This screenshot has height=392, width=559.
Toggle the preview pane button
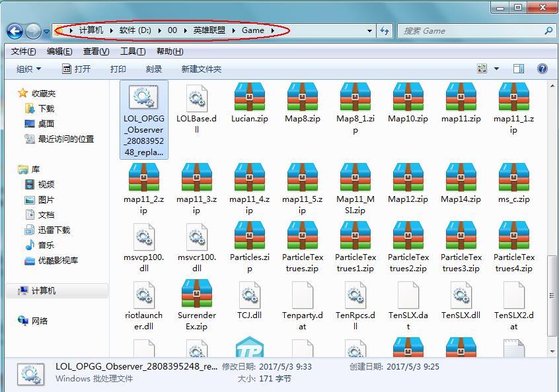518,69
